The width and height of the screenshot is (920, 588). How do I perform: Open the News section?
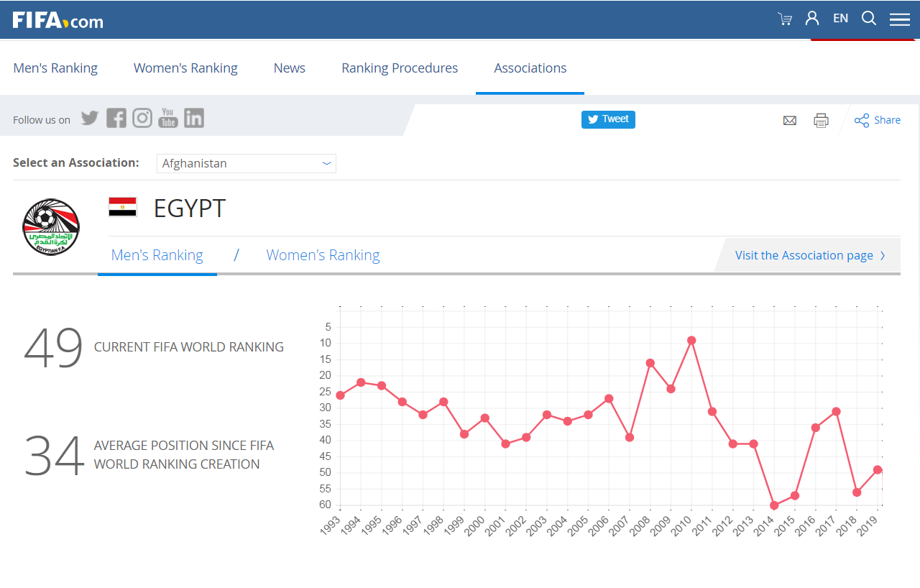coord(290,68)
